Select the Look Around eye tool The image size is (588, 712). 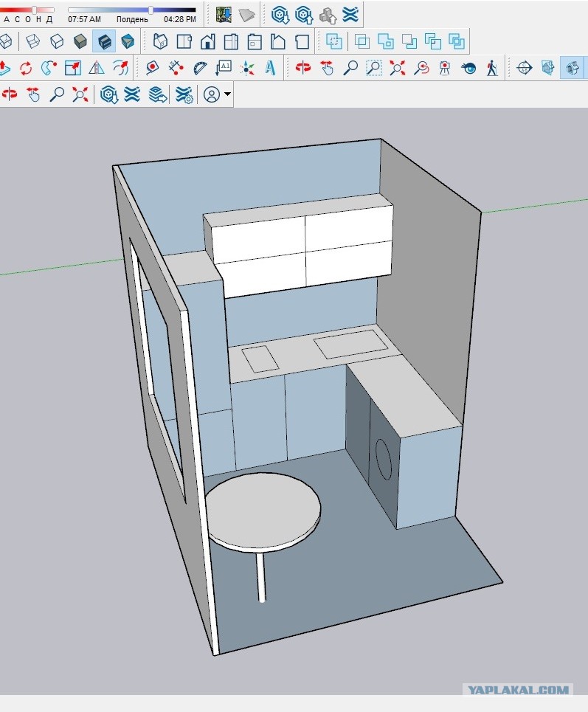tap(468, 68)
